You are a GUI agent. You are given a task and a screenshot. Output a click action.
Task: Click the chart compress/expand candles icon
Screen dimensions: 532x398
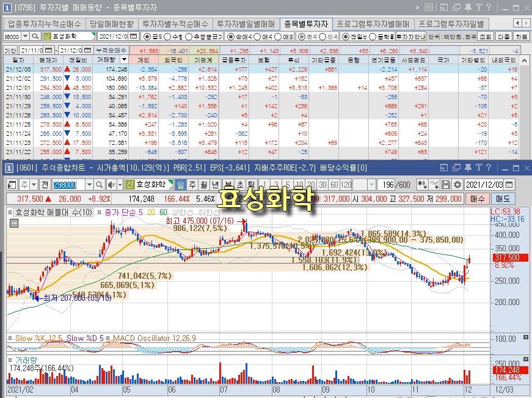tap(423, 185)
